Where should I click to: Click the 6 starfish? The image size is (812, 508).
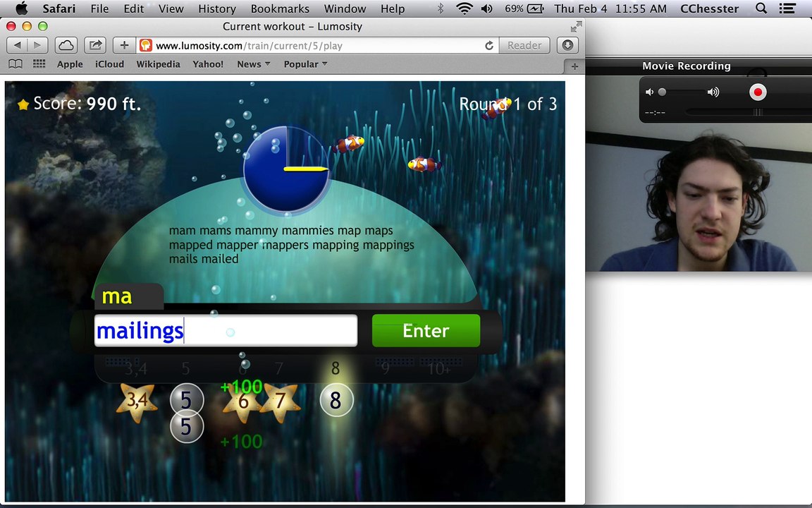[243, 402]
